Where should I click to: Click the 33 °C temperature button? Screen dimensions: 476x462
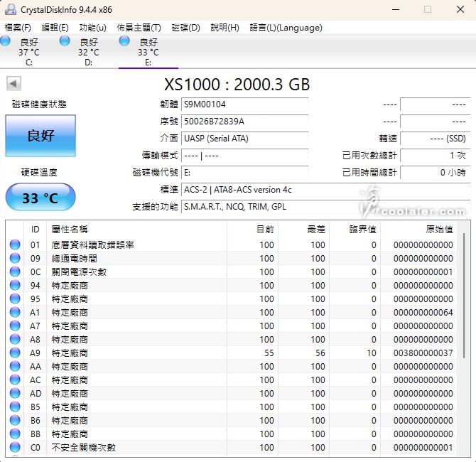point(40,197)
